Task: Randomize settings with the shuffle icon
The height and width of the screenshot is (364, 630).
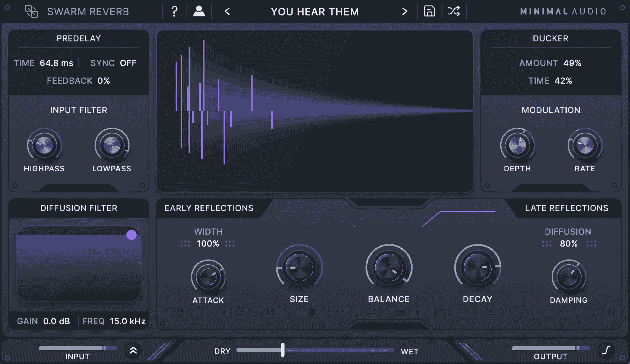Action: click(454, 11)
